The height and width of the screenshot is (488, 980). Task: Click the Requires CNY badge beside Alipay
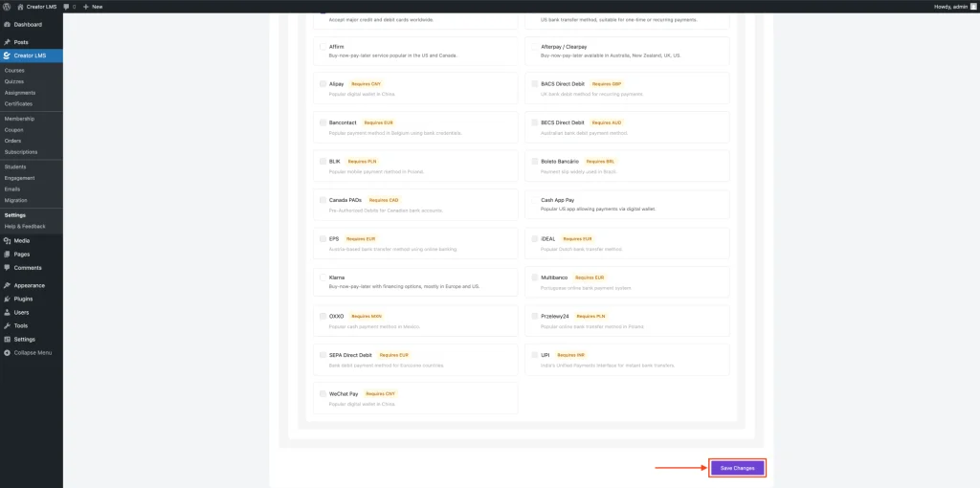pos(366,84)
